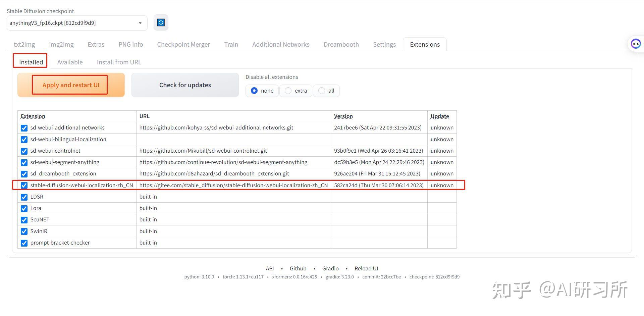Switch to the Dreambooth tab
The width and height of the screenshot is (644, 316).
[x=341, y=44]
